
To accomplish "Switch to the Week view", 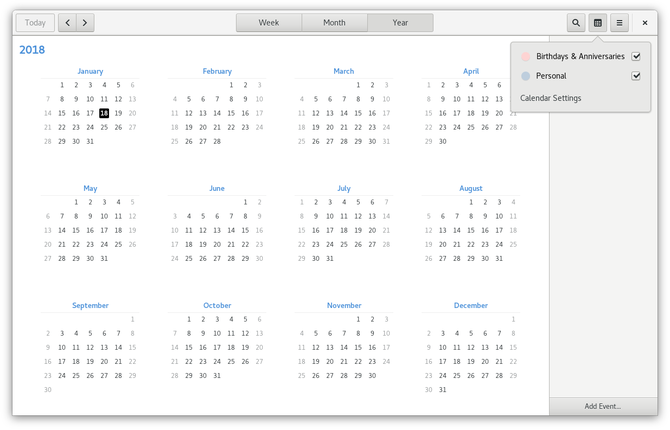I will pyautogui.click(x=269, y=23).
